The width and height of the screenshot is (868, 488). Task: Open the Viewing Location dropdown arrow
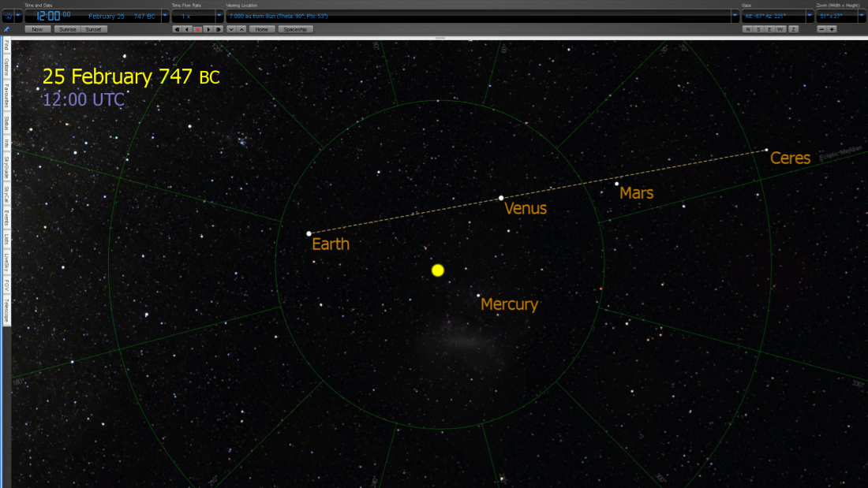pos(735,16)
